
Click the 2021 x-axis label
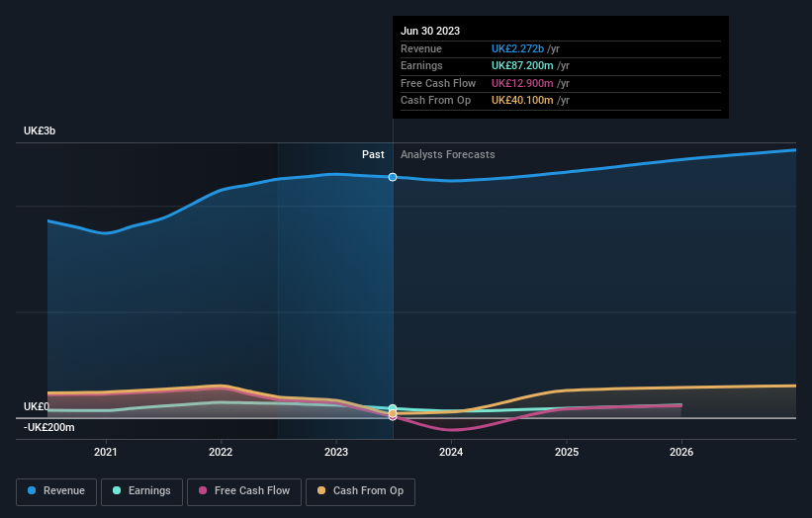click(106, 452)
